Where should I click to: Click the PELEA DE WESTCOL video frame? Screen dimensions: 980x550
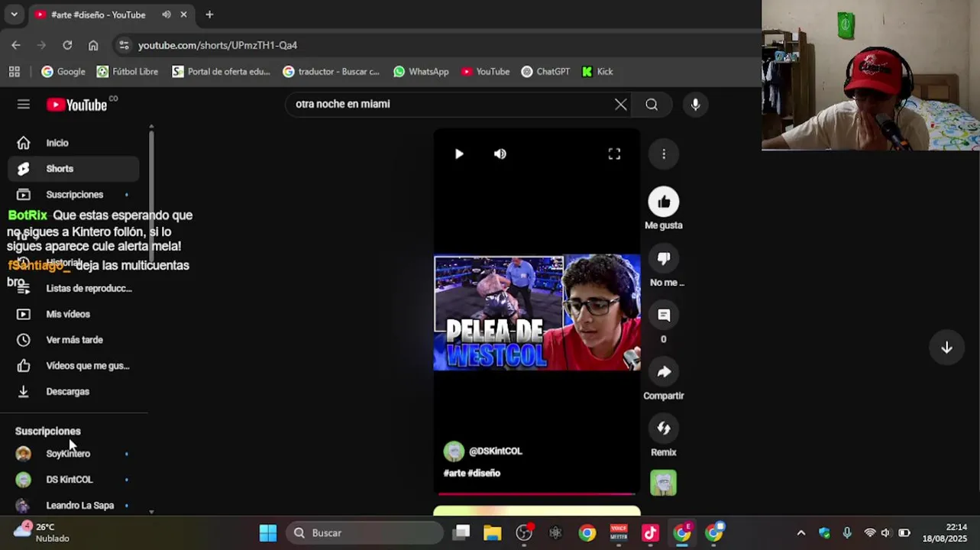[537, 312]
